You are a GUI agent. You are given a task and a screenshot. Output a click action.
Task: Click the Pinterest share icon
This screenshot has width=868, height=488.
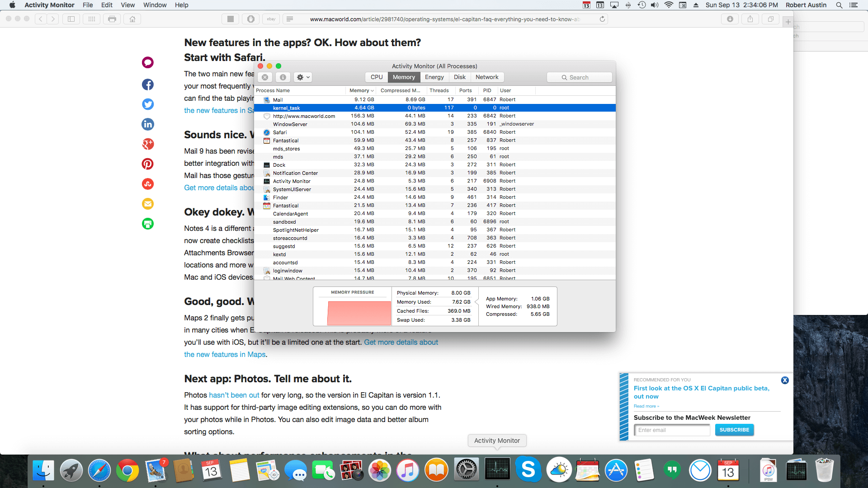(148, 164)
